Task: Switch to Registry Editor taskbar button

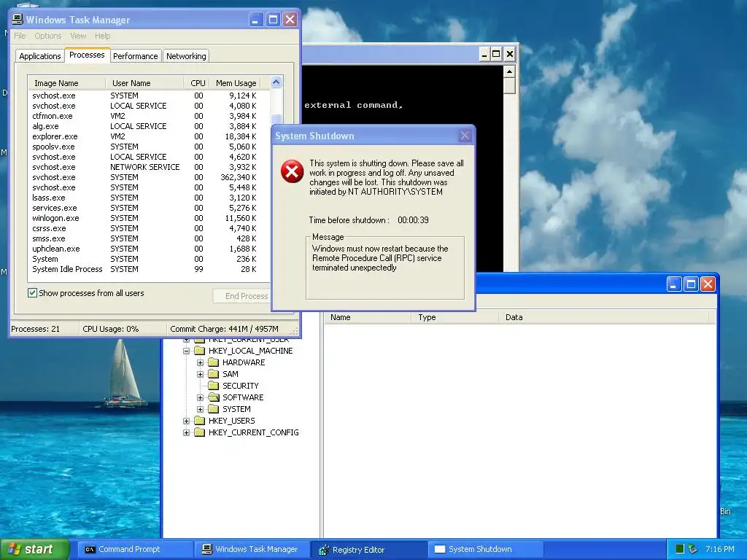Action: (368, 549)
